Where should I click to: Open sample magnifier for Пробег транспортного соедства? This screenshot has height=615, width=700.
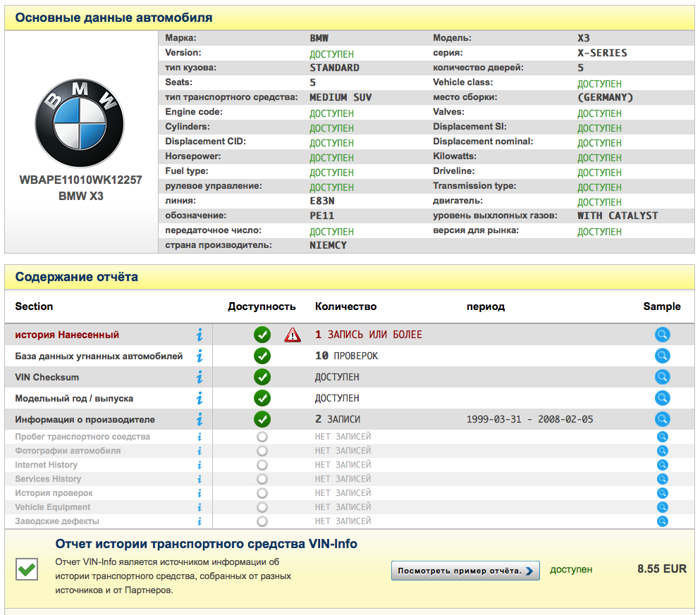point(663,437)
